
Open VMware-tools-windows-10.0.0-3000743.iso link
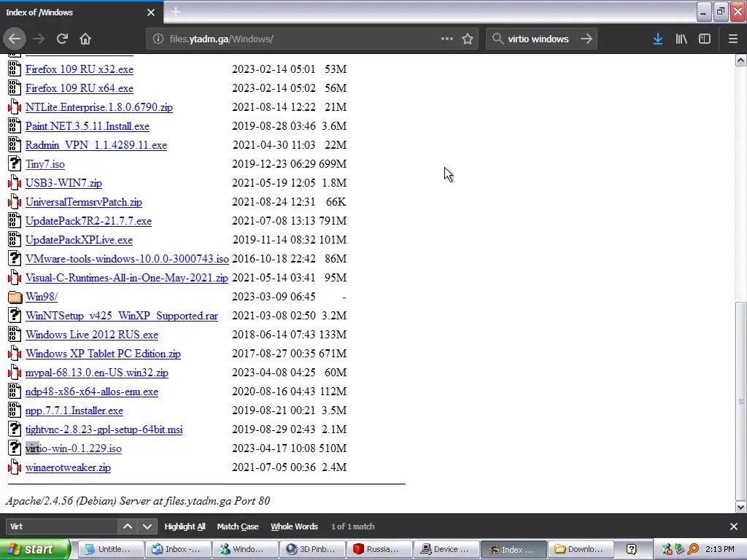(127, 259)
